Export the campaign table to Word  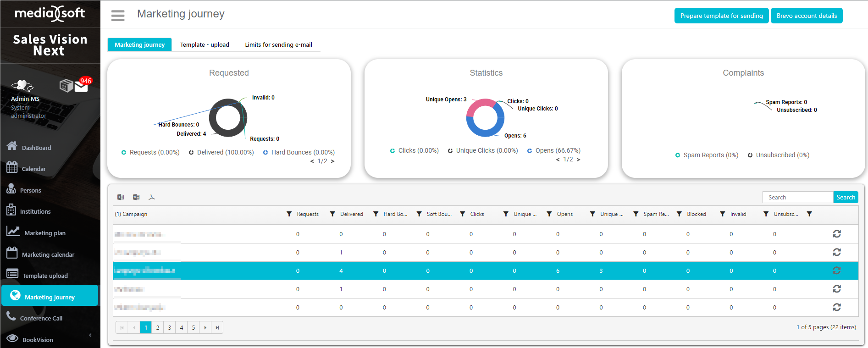pos(136,197)
